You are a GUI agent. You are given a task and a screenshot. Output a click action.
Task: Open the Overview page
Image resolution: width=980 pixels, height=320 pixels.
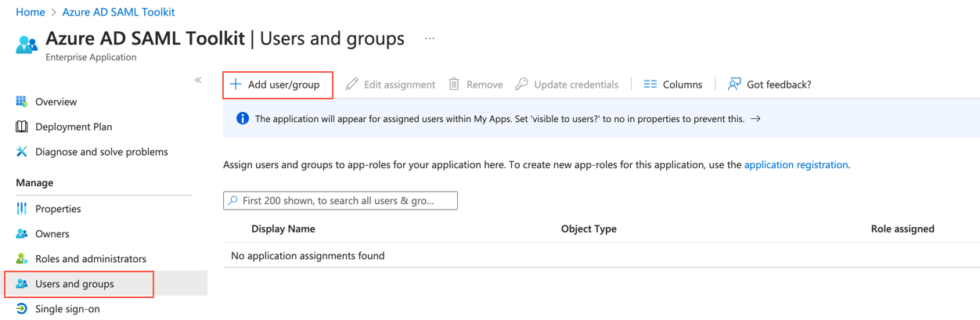click(56, 102)
